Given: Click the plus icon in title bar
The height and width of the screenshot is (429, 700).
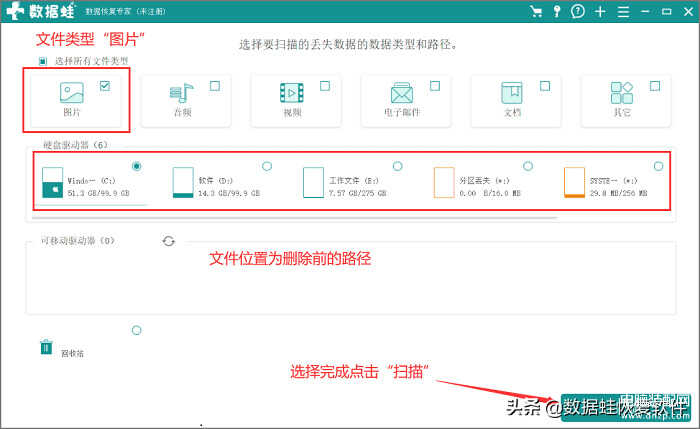Looking at the screenshot, I should tap(600, 12).
